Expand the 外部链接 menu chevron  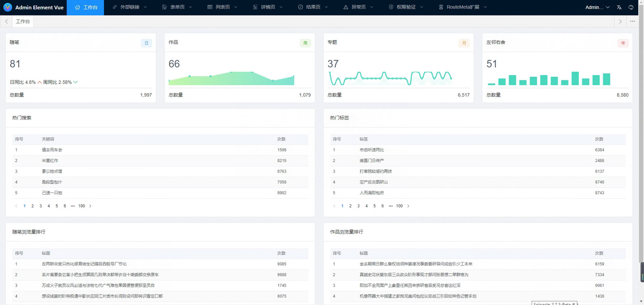[x=145, y=7]
